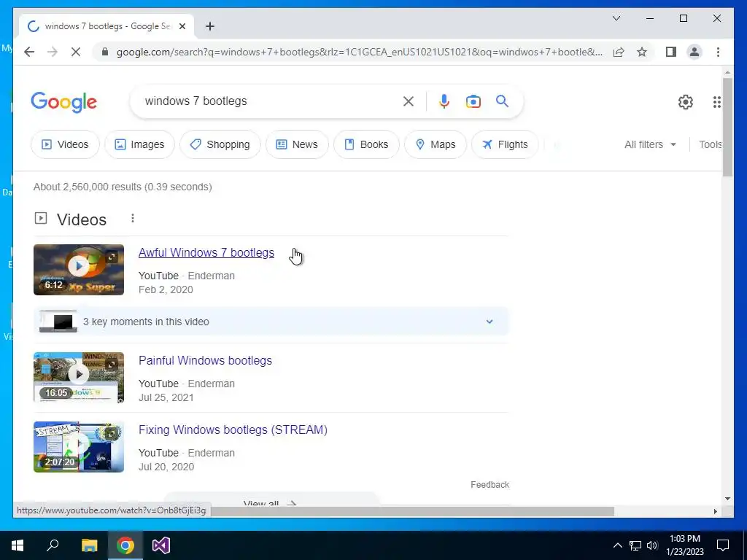Open the taskbar clock showing 1:03 PM
The image size is (747, 560).
pos(685,545)
